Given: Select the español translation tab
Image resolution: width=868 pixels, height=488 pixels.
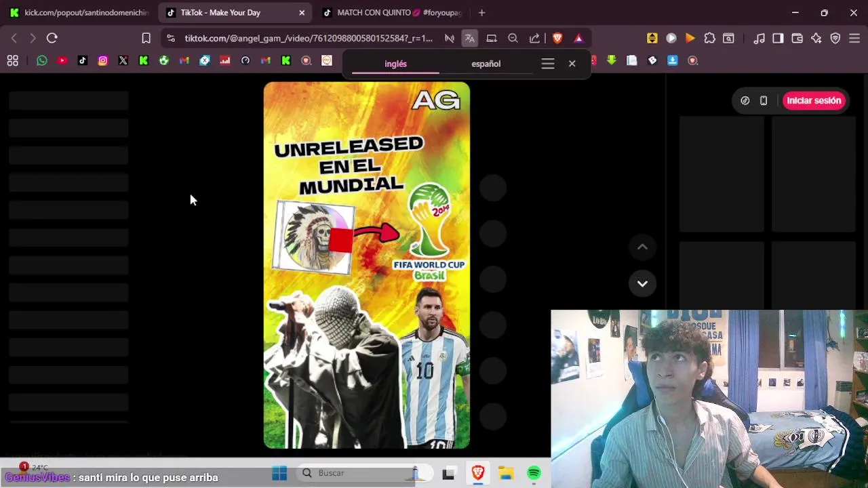Looking at the screenshot, I should click(486, 64).
